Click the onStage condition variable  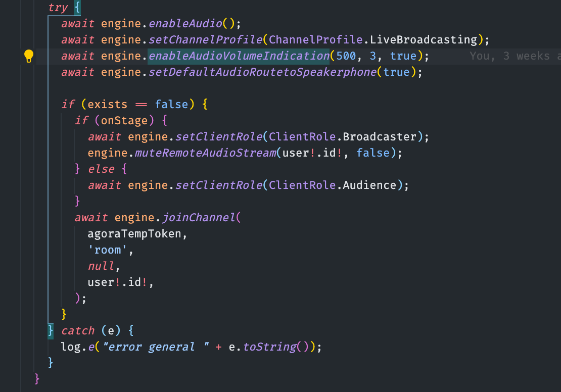click(x=124, y=121)
